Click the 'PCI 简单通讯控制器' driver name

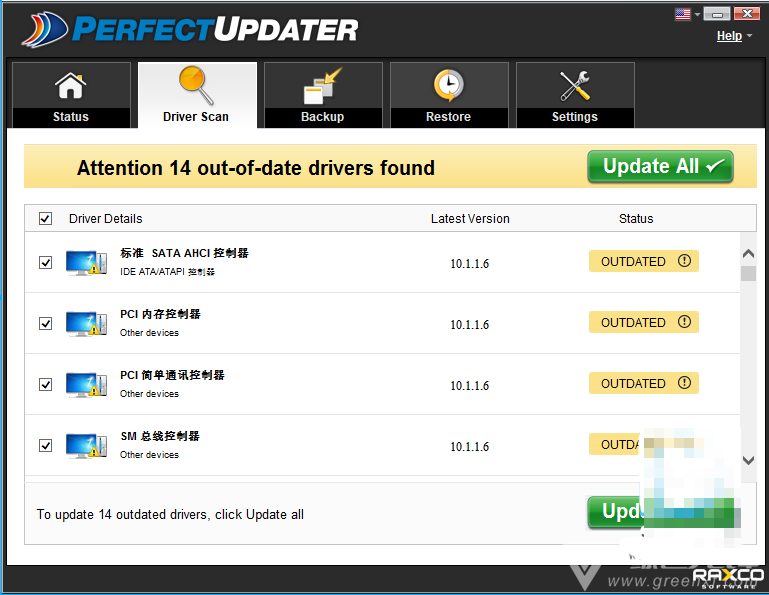pyautogui.click(x=172, y=375)
